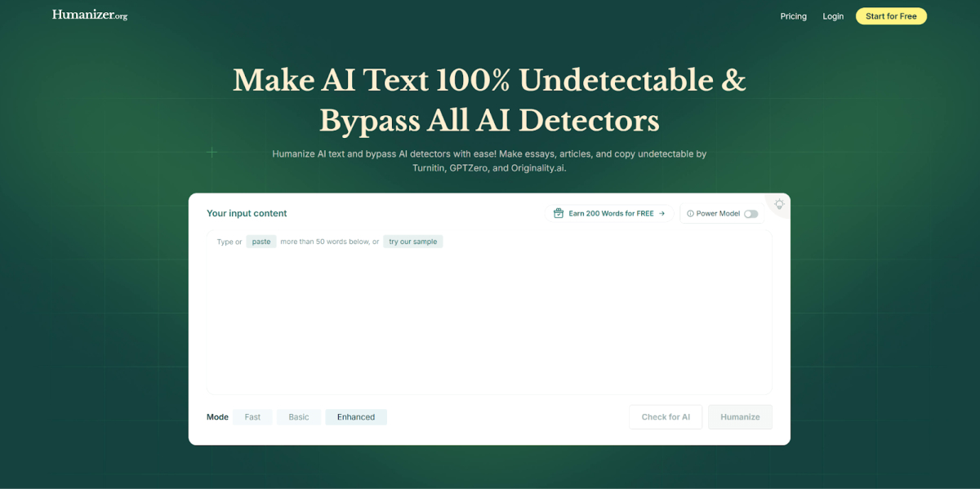The image size is (980, 489).
Task: Load text with try our sample
Action: click(413, 242)
